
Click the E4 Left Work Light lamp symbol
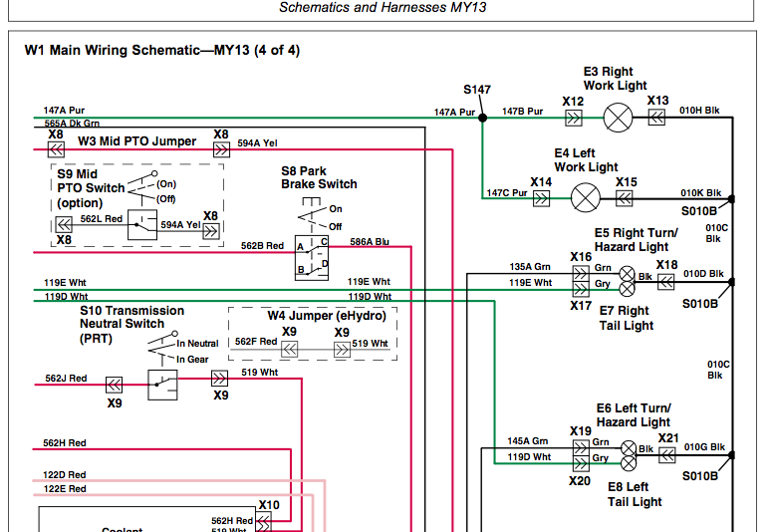(x=586, y=198)
